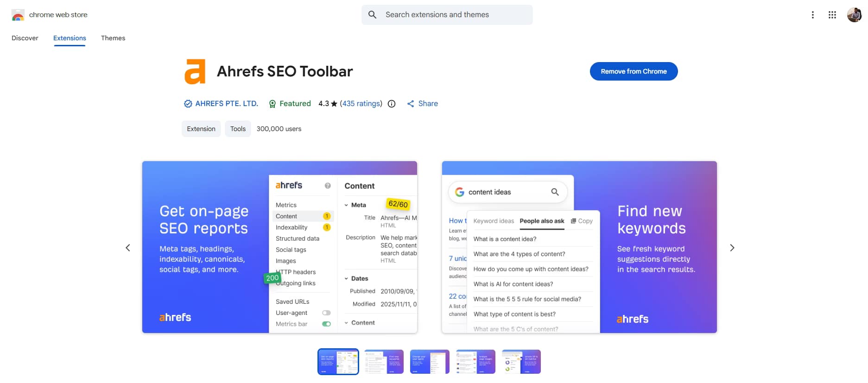The image size is (868, 383).
Task: Click the Search extensions and themes field
Action: coord(447,15)
